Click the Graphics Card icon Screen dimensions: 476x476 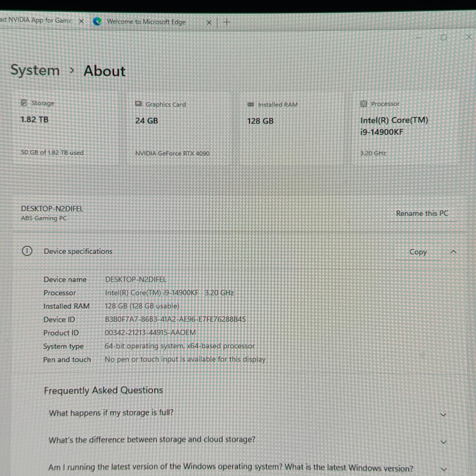(x=139, y=104)
